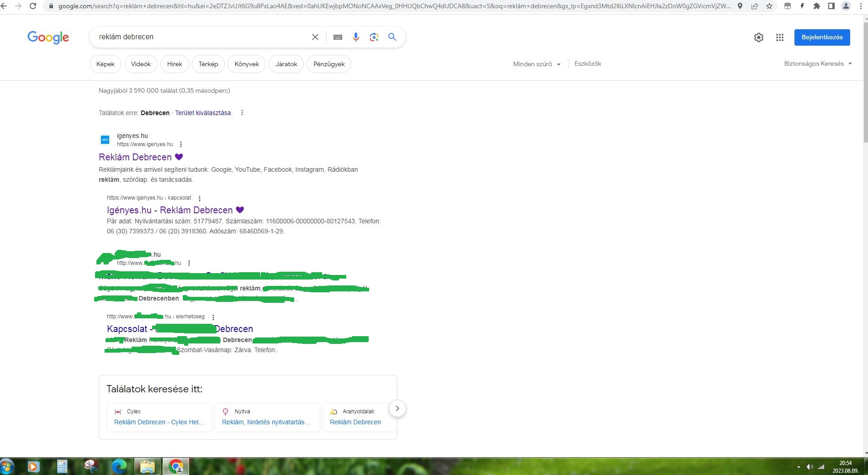This screenshot has height=475, width=868.
Task: Bookmark page with the star icon
Action: pyautogui.click(x=769, y=6)
